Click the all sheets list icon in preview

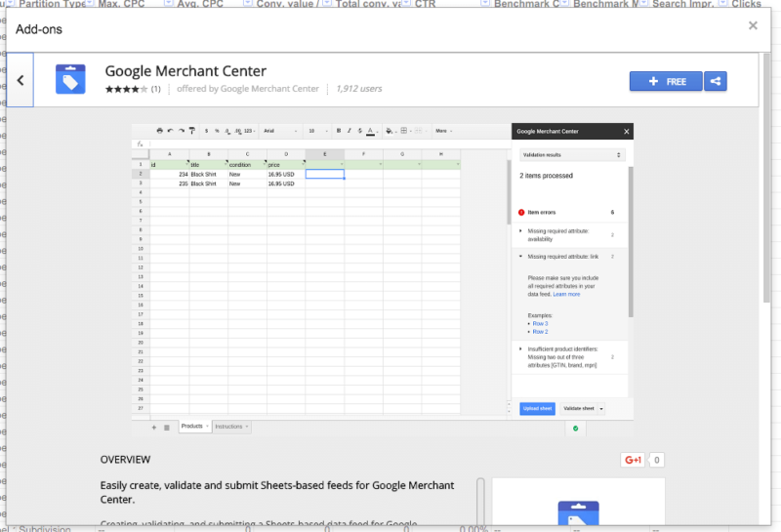[166, 427]
